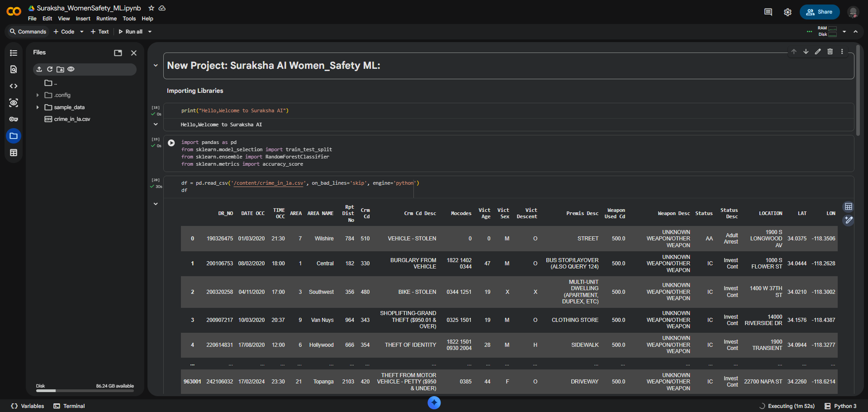
Task: Open Colab settings gear
Action: click(x=787, y=12)
